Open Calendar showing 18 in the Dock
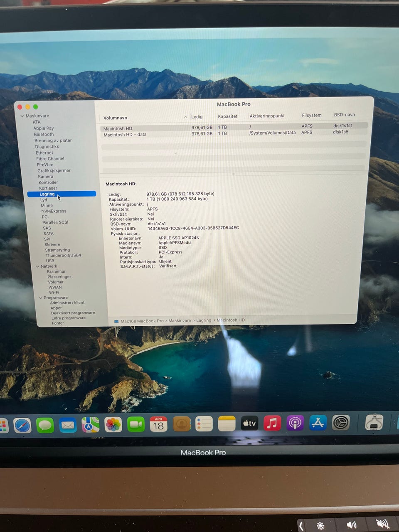This screenshot has height=532, width=399. [x=158, y=424]
